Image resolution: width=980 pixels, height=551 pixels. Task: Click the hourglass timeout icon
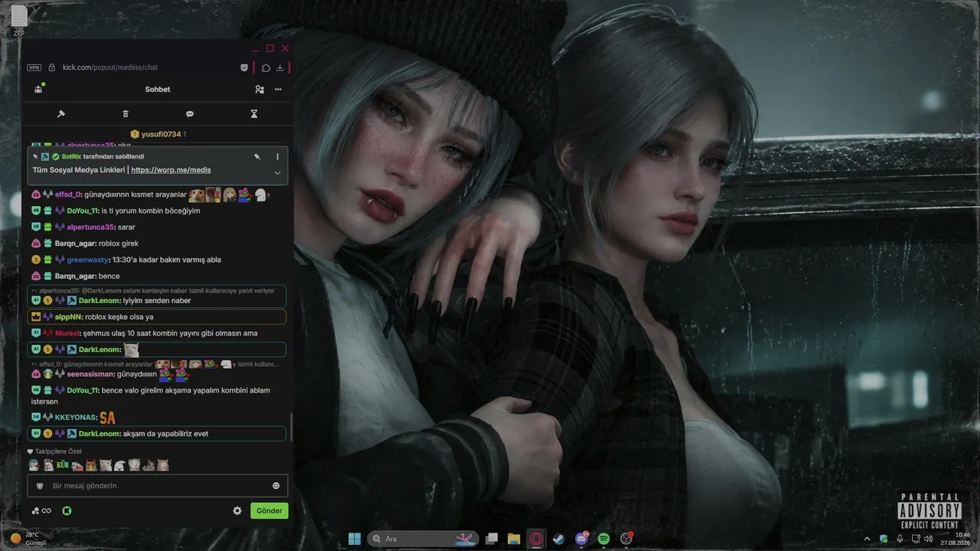254,114
